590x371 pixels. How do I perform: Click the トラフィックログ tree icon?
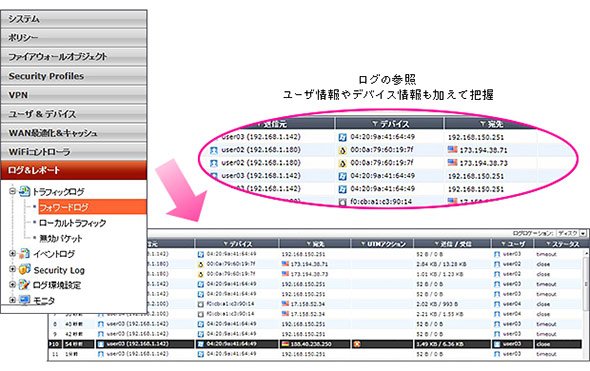pos(24,191)
